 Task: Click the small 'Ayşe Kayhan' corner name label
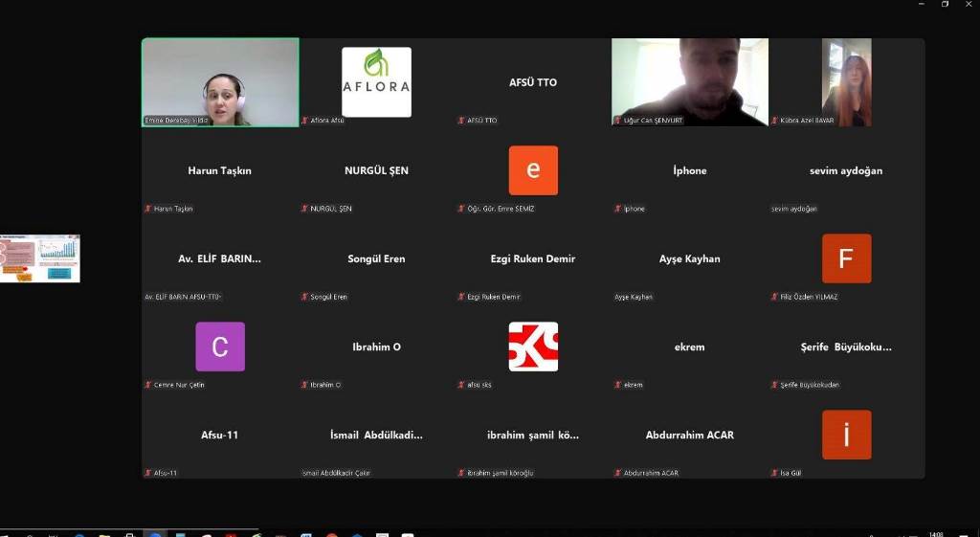coord(634,297)
